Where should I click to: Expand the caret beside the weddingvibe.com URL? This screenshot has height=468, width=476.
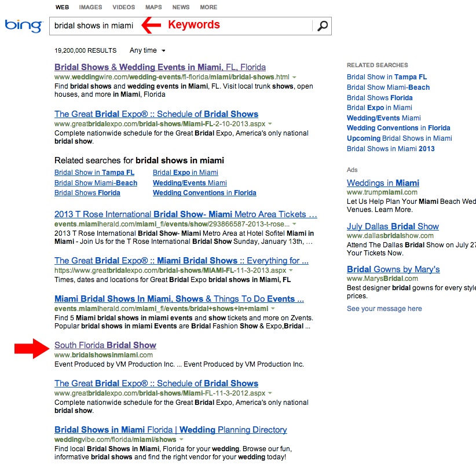[x=181, y=440]
